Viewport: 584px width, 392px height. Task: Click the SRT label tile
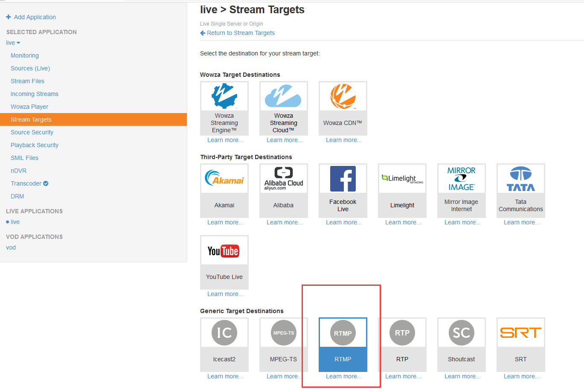click(521, 359)
